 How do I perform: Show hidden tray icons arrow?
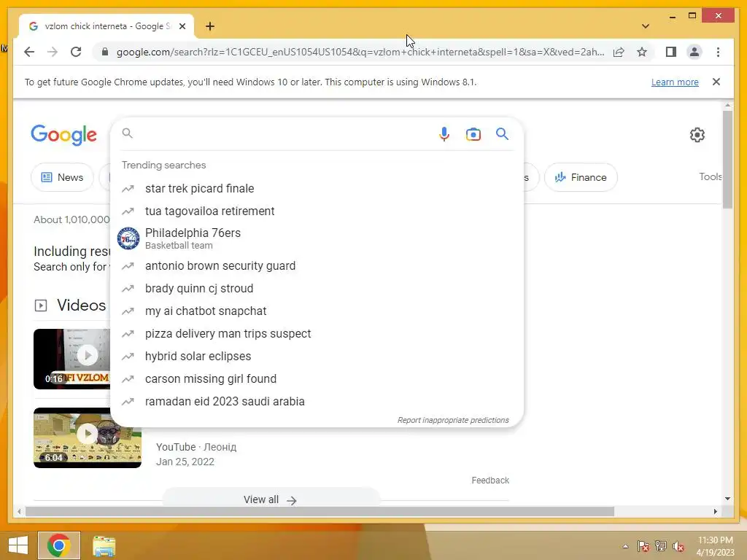(x=625, y=546)
